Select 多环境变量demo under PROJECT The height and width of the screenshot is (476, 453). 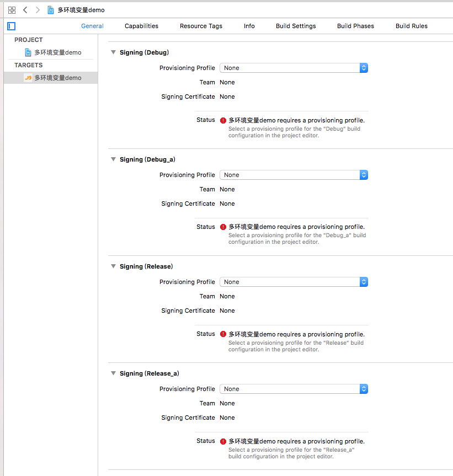pyautogui.click(x=58, y=52)
